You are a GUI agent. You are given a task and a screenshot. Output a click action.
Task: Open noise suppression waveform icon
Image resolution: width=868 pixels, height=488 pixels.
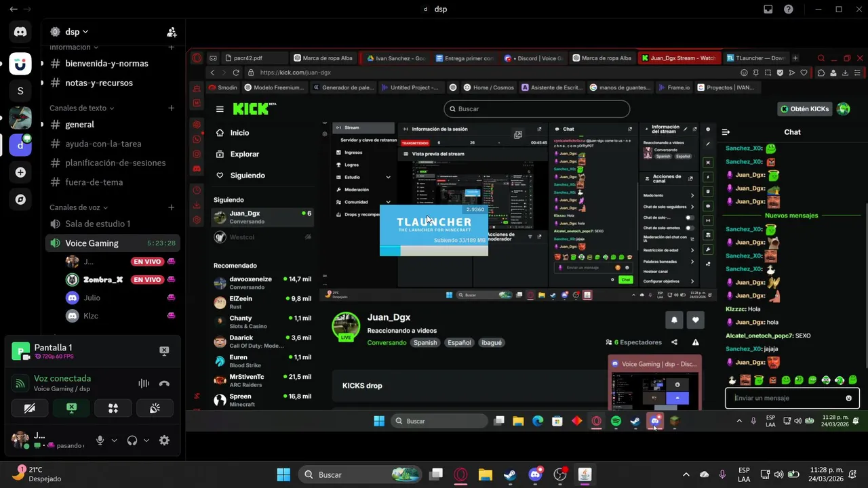tap(144, 383)
